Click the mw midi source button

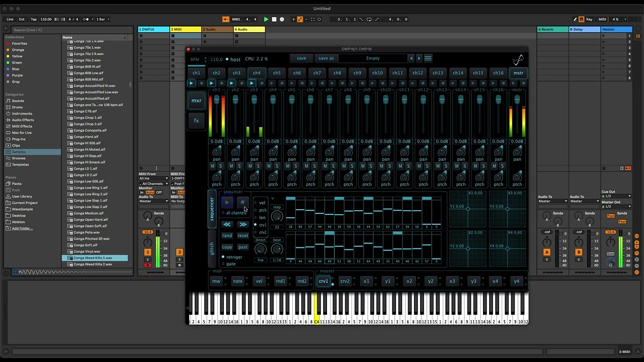click(216, 281)
